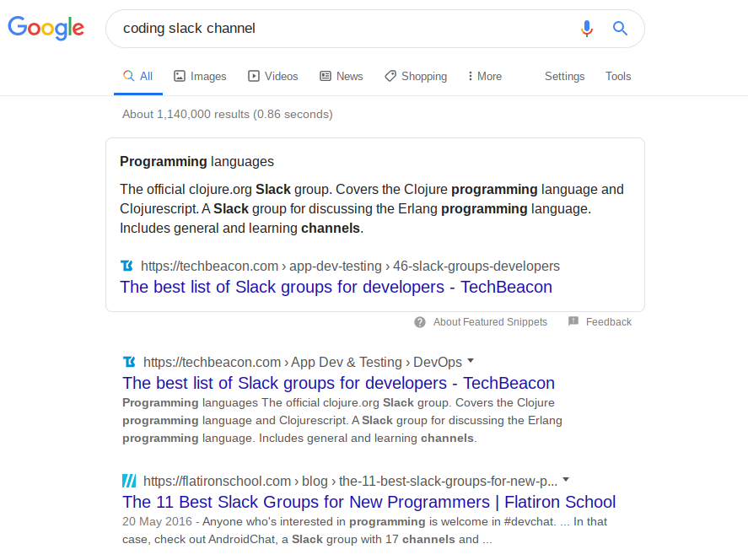The width and height of the screenshot is (748, 560).
Task: Switch to the Shopping results tab
Action: click(416, 76)
